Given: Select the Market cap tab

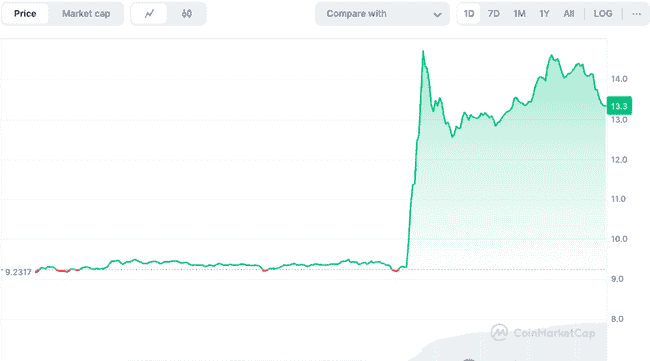Looking at the screenshot, I should pos(86,14).
